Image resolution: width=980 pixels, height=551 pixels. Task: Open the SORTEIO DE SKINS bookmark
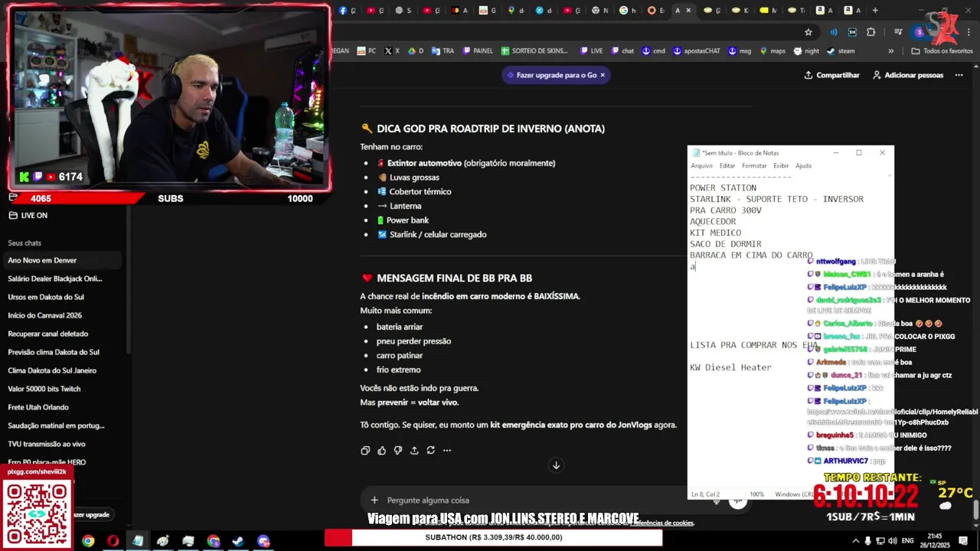pos(534,51)
